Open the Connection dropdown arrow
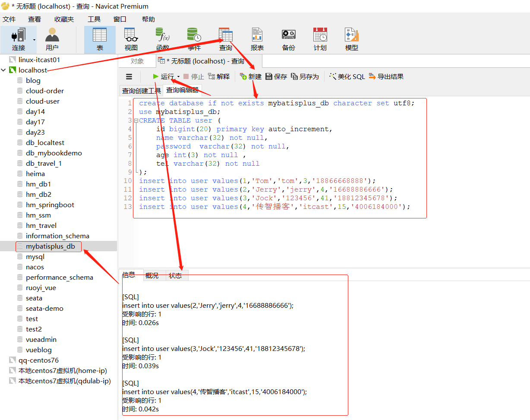 click(34, 39)
